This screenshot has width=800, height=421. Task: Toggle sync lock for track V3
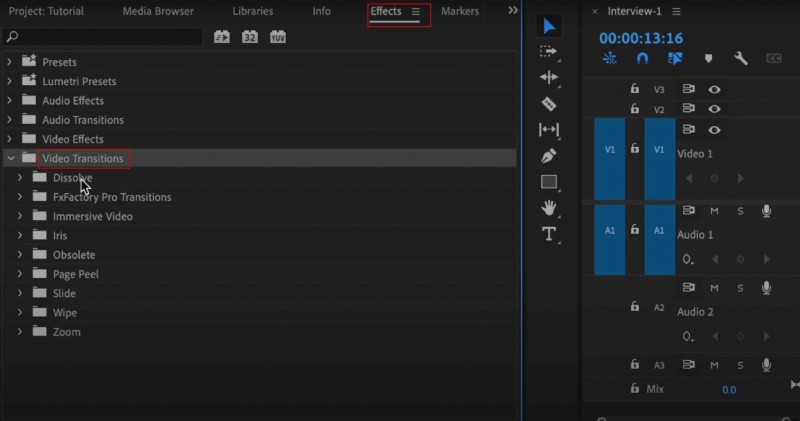click(x=688, y=89)
